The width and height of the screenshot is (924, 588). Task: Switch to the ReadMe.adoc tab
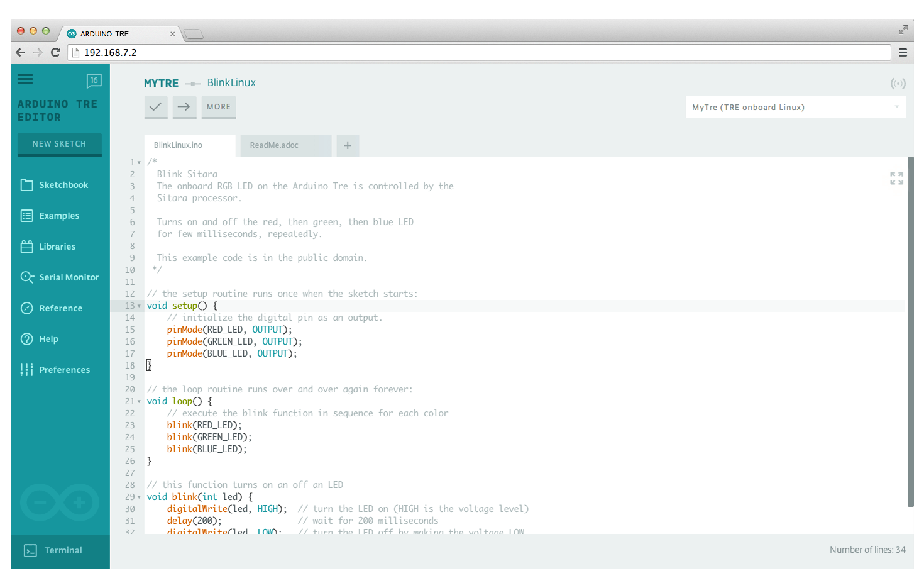coord(285,145)
